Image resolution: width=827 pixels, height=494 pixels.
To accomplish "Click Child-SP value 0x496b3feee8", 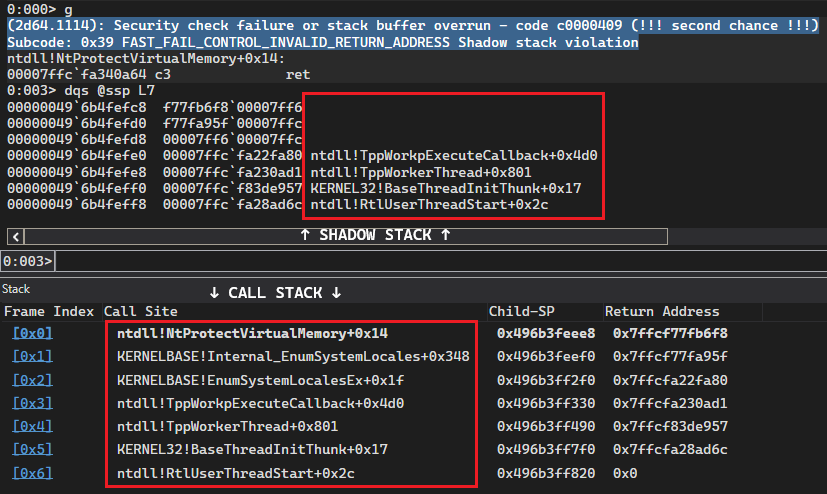I will pos(546,333).
